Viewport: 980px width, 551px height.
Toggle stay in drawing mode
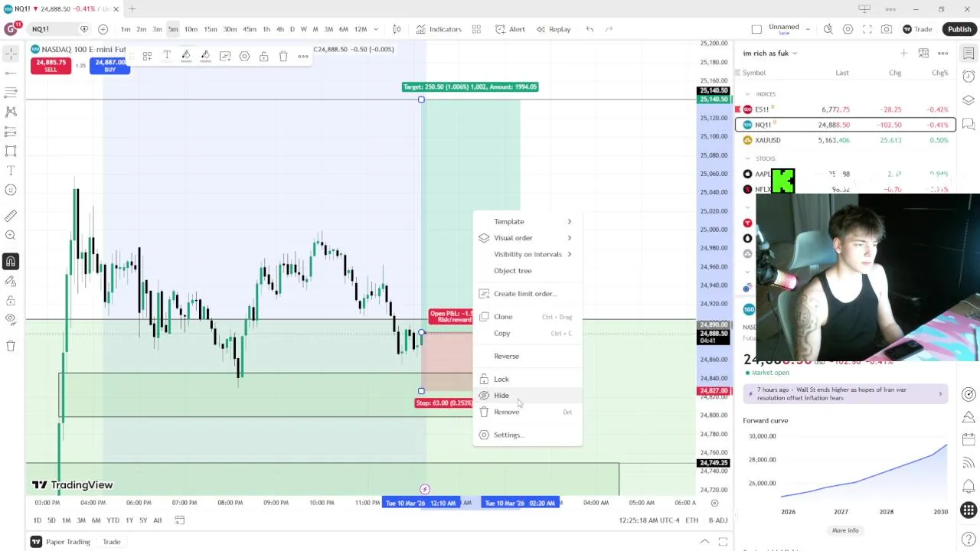pos(11,282)
